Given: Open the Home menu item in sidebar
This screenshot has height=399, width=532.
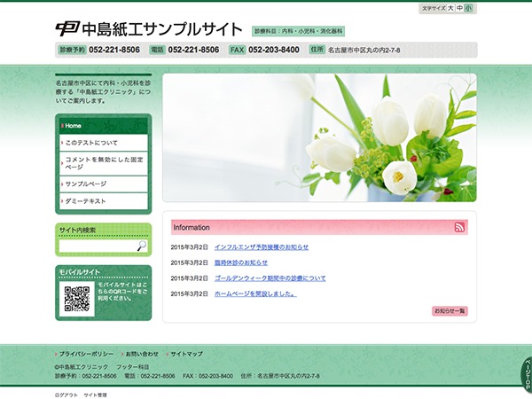Looking at the screenshot, I should tap(104, 126).
